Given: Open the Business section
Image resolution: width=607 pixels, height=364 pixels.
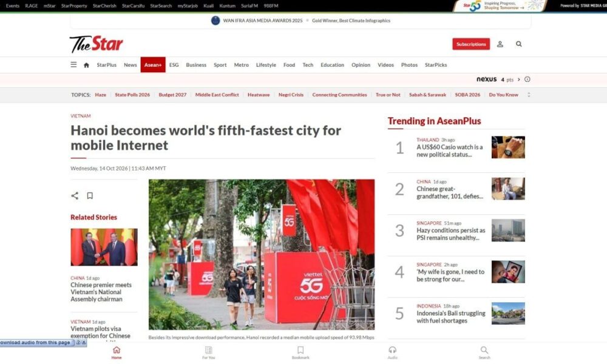Looking at the screenshot, I should tap(196, 65).
